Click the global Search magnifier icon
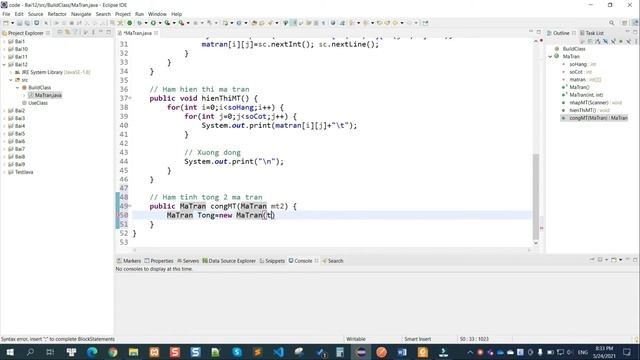640x360 pixels. point(611,23)
